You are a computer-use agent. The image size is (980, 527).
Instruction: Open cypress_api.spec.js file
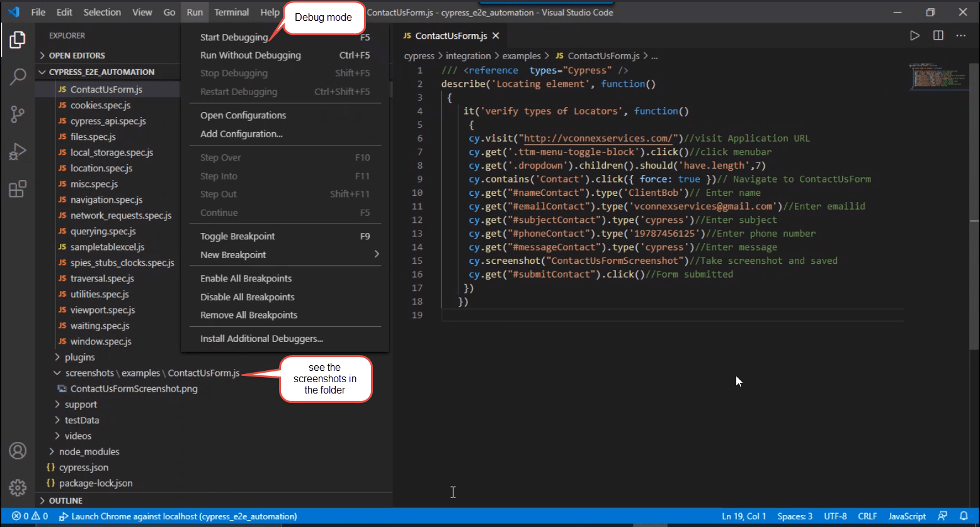(108, 121)
